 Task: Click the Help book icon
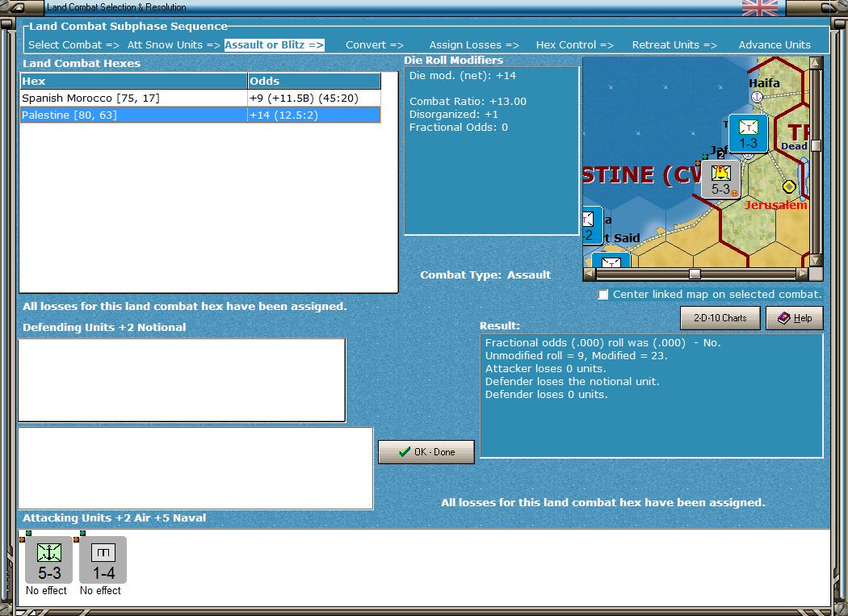(783, 318)
